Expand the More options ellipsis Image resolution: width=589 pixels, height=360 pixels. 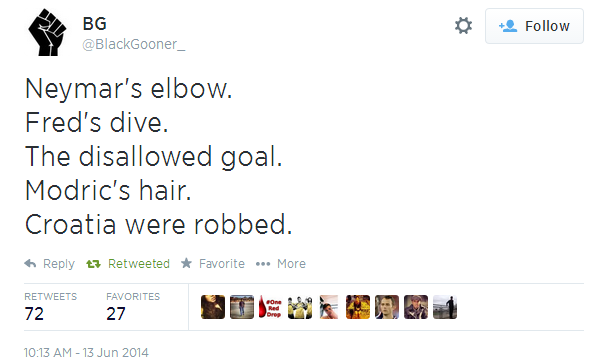263,264
